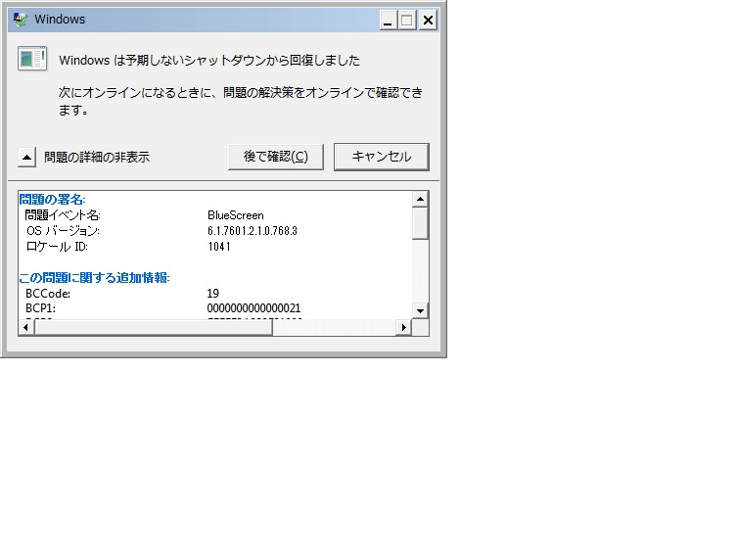This screenshot has height=560, width=736.
Task: Click the BCP1 label
Action: click(x=40, y=308)
